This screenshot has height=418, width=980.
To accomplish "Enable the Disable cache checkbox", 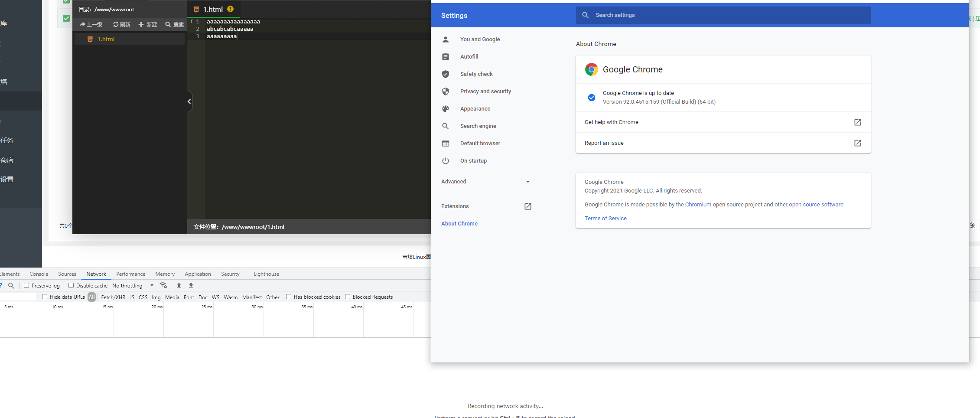I will tap(71, 285).
